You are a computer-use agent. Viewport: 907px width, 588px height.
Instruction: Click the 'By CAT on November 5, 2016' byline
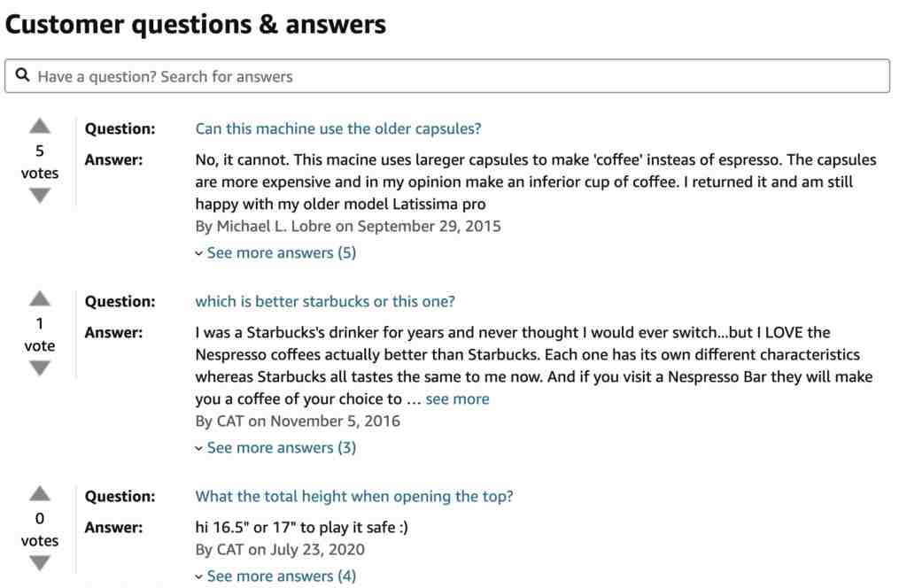coord(298,421)
